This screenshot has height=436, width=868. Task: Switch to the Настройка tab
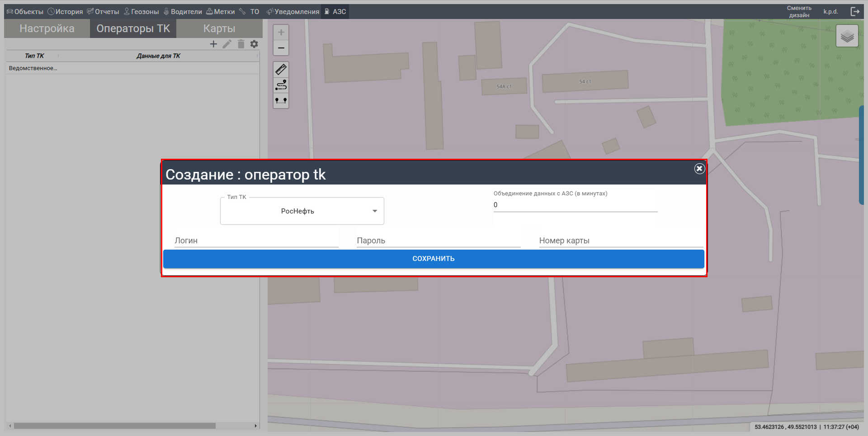click(47, 28)
